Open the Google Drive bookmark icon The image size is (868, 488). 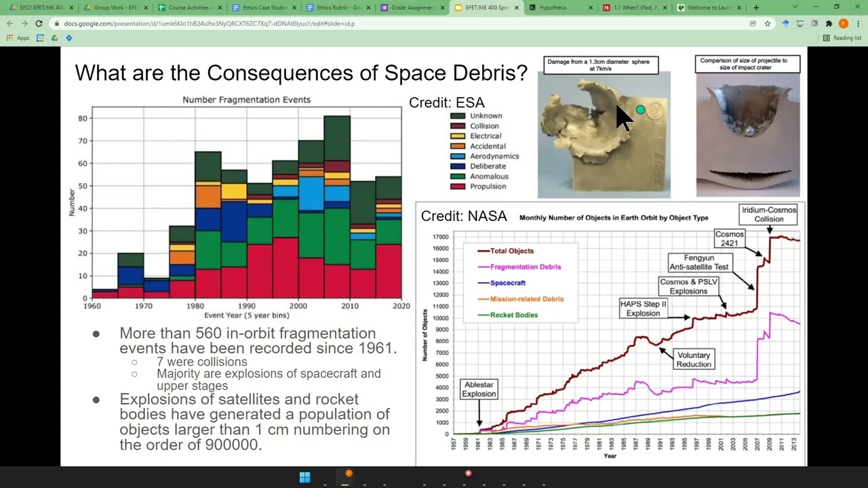click(55, 38)
